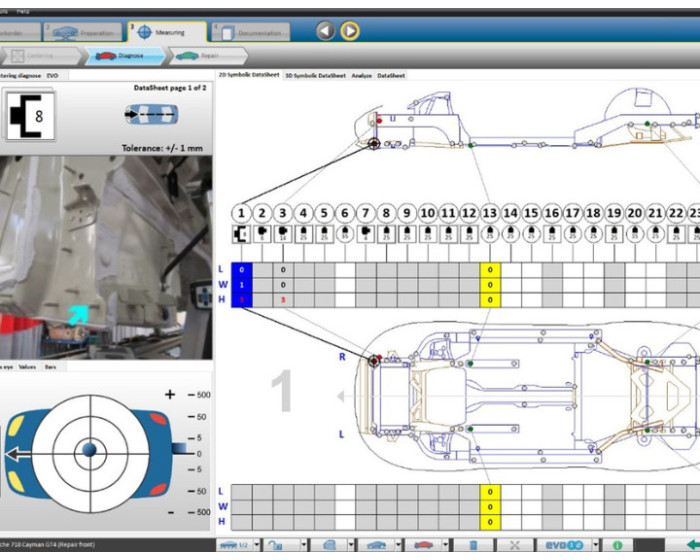Viewport: 700px width, 560px height.
Task: Go to the Repair stage
Action: point(207,56)
